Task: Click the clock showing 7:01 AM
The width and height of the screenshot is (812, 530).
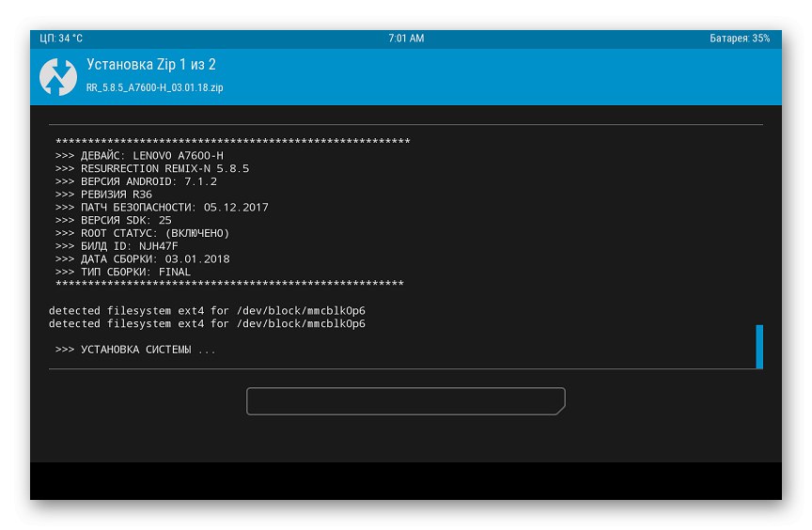Action: coord(406,39)
